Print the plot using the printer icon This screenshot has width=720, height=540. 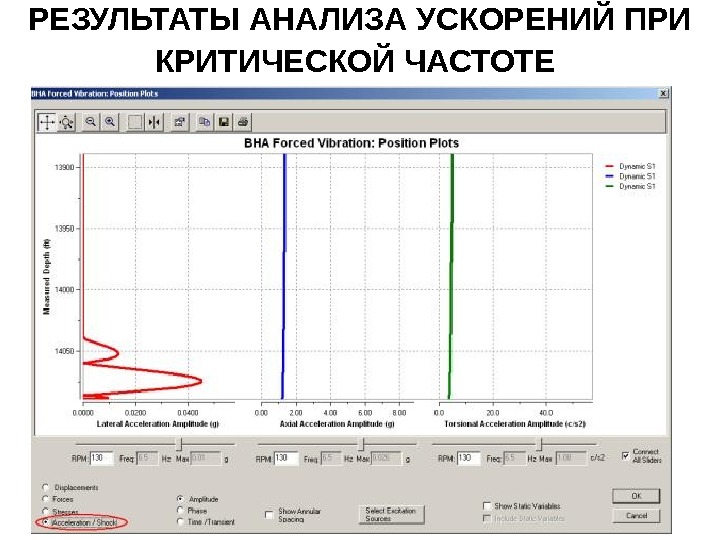coord(243,122)
